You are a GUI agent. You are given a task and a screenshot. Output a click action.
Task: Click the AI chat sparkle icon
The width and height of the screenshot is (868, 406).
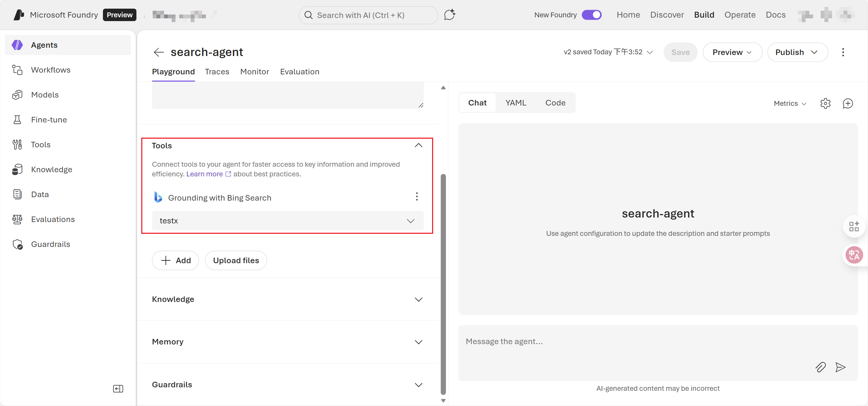click(x=449, y=15)
